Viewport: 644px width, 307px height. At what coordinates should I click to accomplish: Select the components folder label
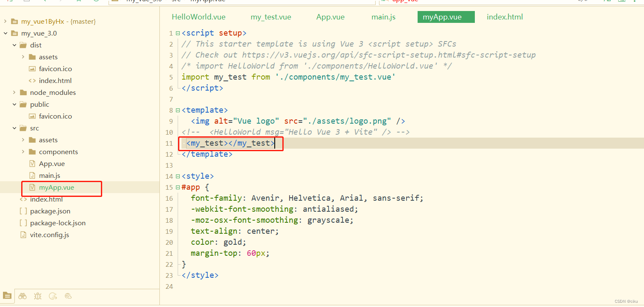[x=59, y=152]
